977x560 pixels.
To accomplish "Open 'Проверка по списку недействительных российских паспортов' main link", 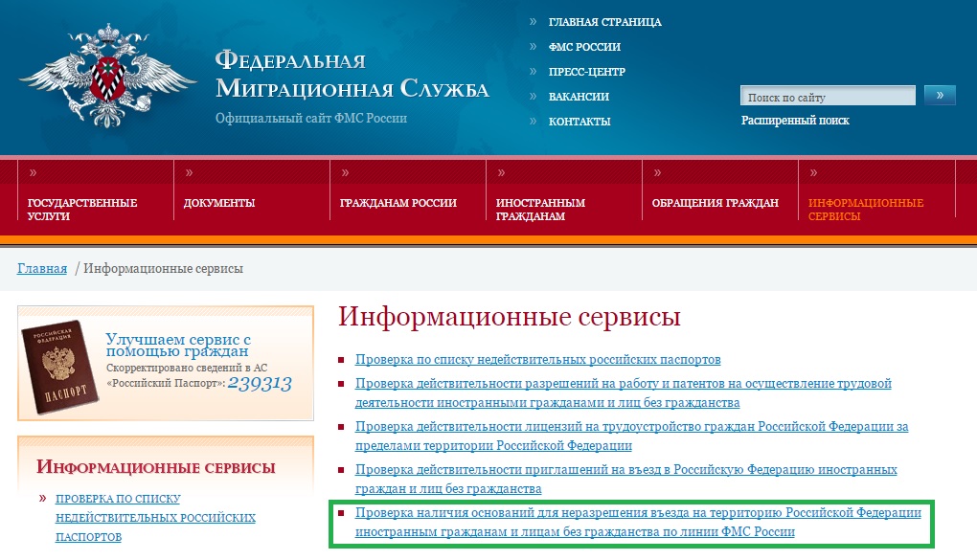I will click(x=537, y=360).
